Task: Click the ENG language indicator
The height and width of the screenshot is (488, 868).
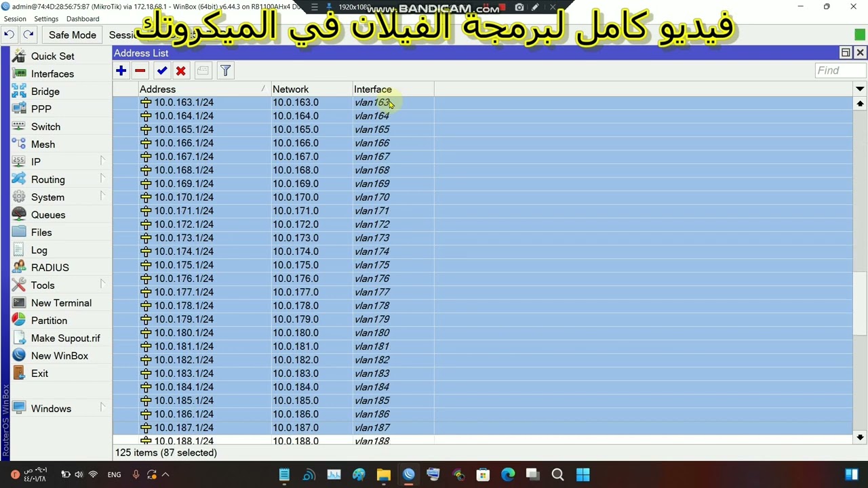Action: point(114,474)
